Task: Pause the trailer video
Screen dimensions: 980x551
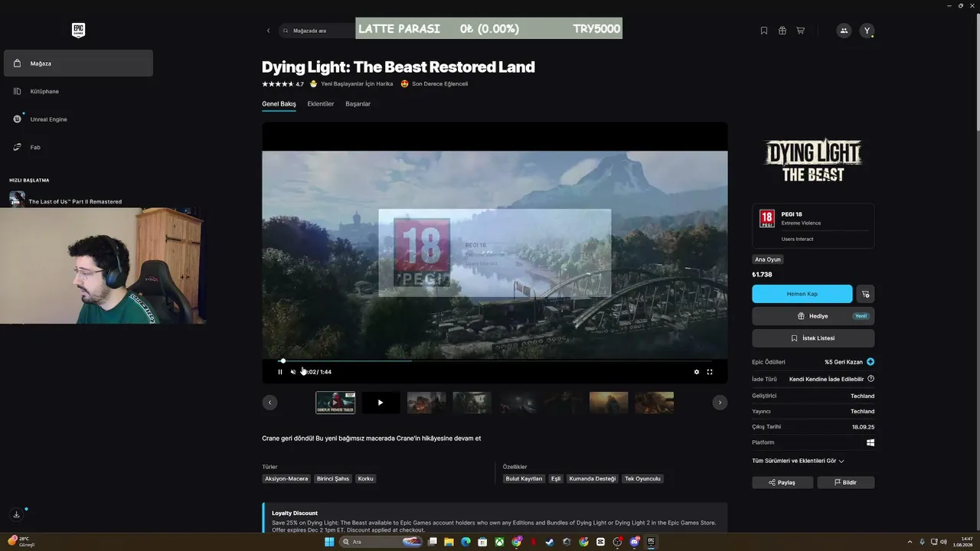Action: coord(280,372)
